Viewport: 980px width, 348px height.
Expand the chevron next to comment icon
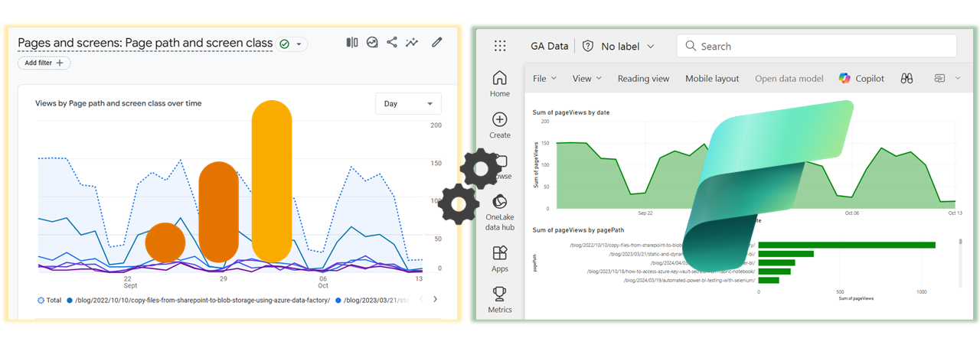(959, 78)
